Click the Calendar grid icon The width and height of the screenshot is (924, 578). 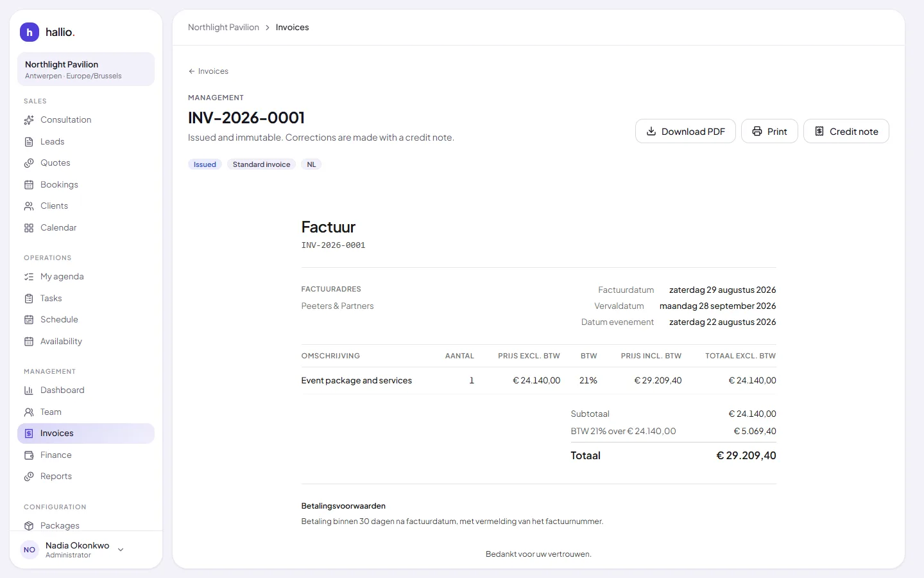click(x=29, y=228)
